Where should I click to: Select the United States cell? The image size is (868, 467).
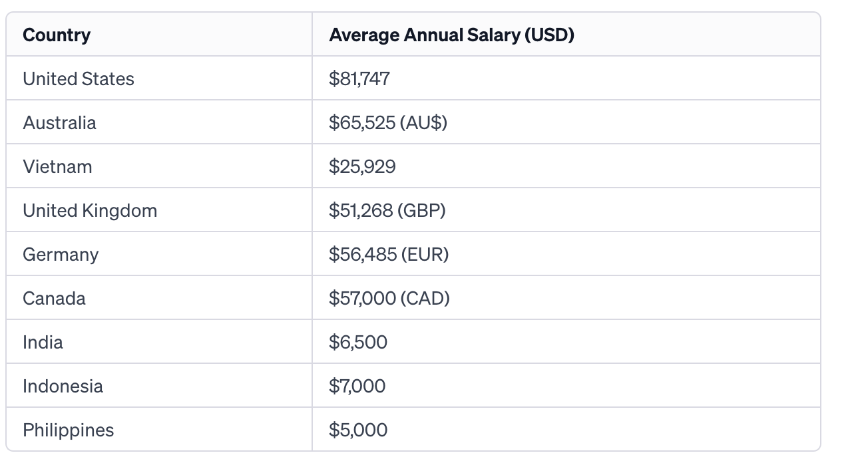point(79,78)
